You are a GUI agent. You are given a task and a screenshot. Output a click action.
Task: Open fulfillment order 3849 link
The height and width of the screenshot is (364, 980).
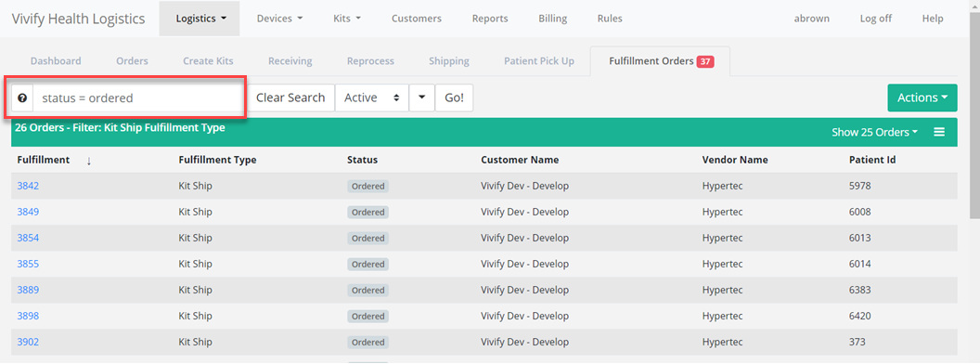[28, 212]
